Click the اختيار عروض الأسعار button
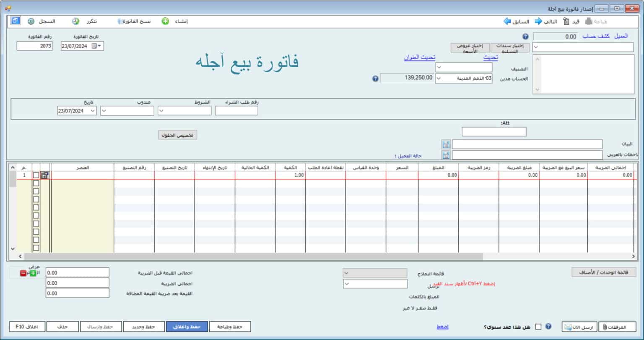 click(x=470, y=48)
